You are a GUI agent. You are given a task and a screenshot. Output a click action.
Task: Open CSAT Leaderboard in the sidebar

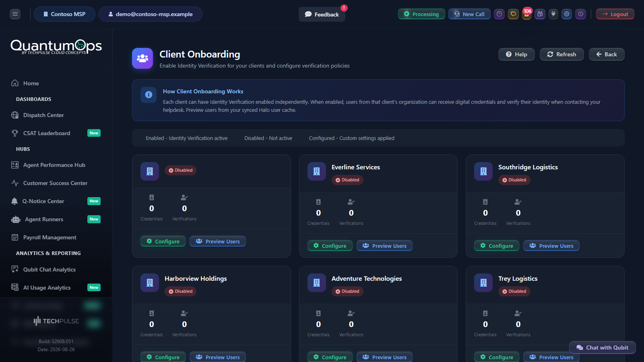coord(56,133)
